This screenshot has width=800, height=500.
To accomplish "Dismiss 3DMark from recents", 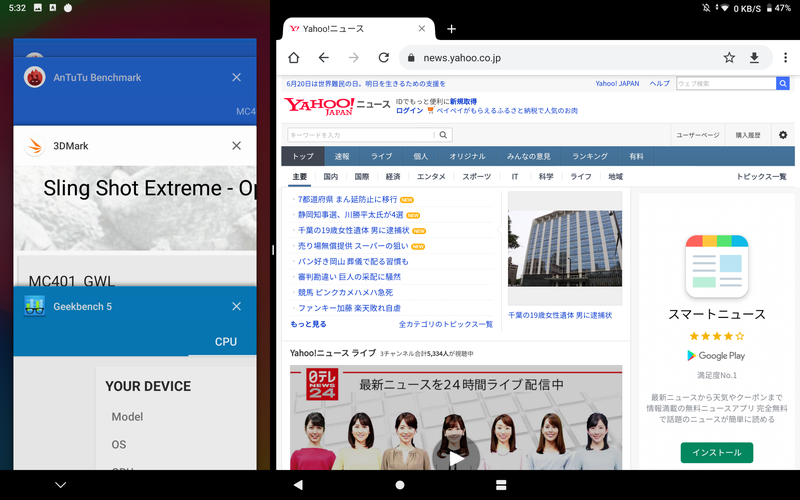I will click(x=236, y=146).
